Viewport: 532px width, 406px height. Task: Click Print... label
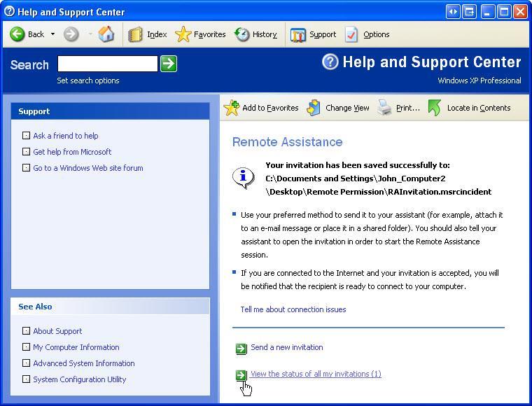click(408, 108)
